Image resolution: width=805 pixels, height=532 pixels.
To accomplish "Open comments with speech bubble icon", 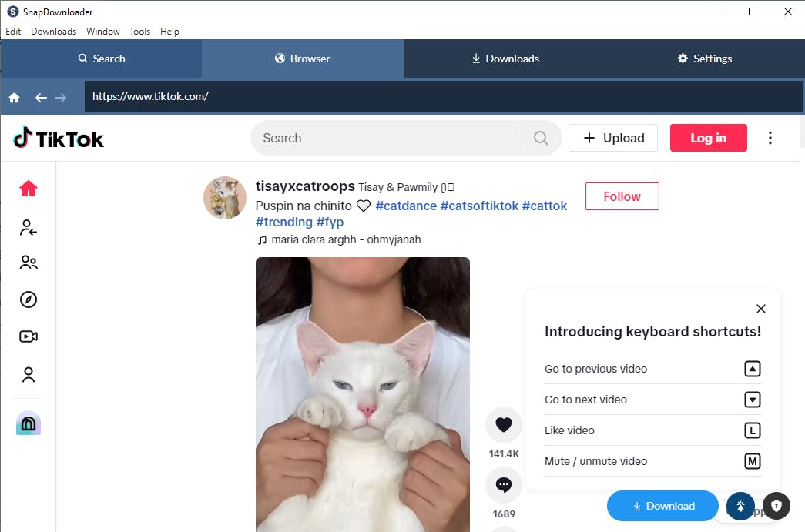I will tap(504, 484).
